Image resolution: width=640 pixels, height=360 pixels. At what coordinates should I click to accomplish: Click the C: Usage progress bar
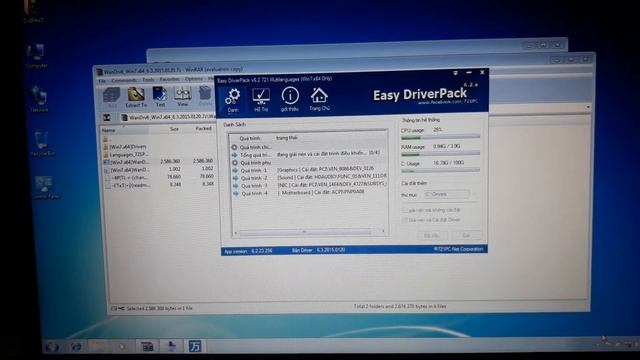point(440,170)
